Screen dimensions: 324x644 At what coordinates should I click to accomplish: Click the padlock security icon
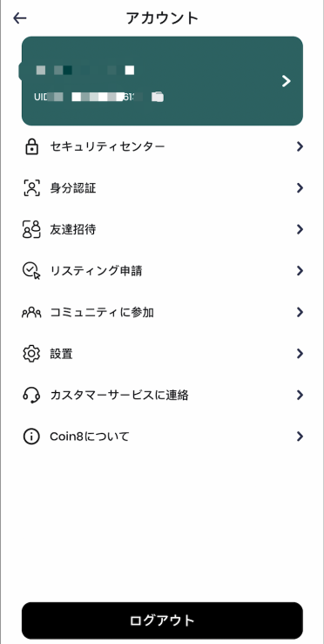pos(31,146)
